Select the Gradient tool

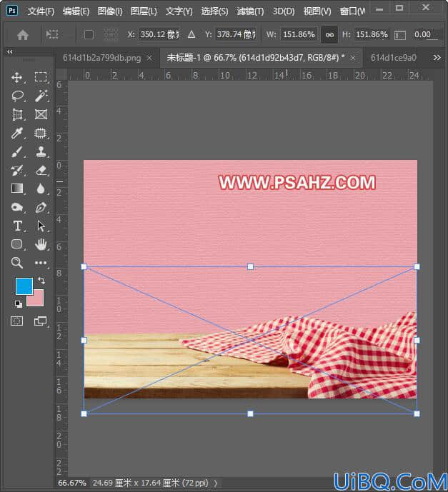click(17, 189)
